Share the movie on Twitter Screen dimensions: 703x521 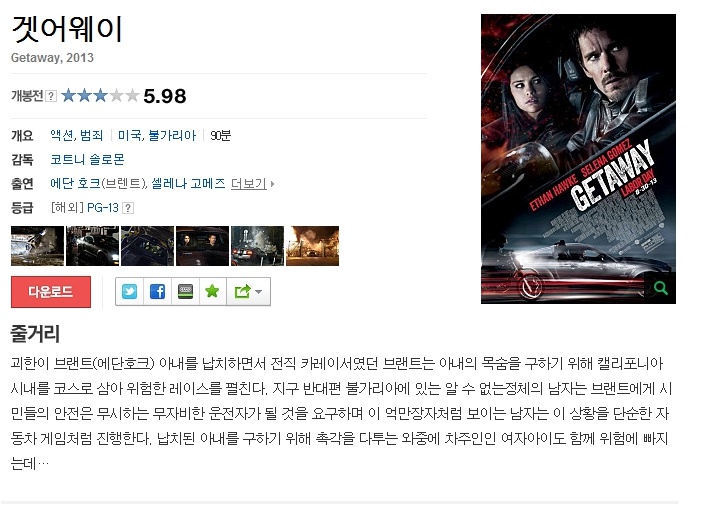click(x=130, y=292)
